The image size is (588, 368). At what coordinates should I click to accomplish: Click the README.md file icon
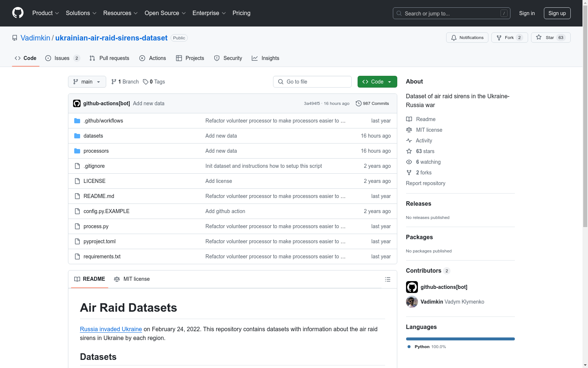click(77, 196)
